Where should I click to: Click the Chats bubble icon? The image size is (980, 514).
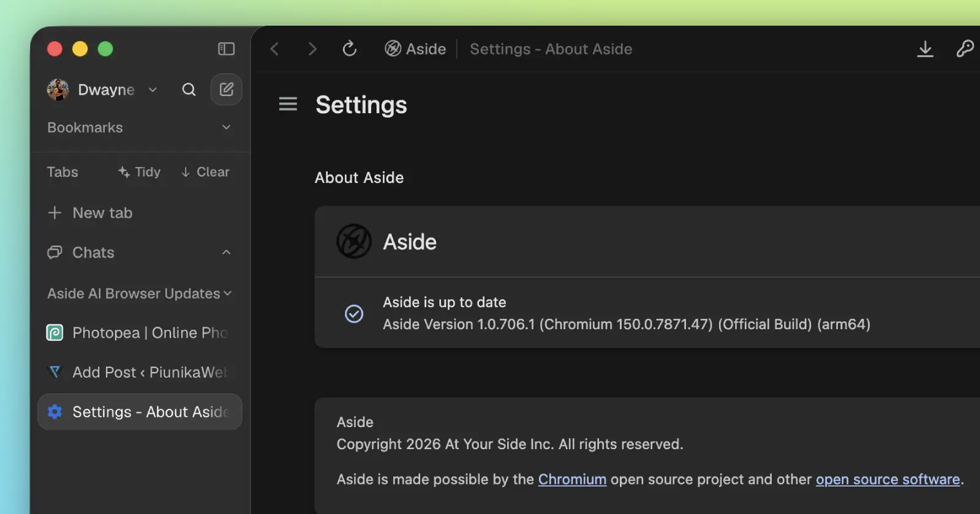55,252
